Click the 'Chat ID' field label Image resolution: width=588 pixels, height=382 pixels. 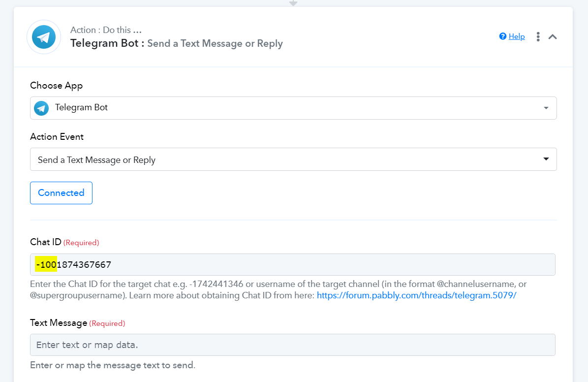(45, 242)
